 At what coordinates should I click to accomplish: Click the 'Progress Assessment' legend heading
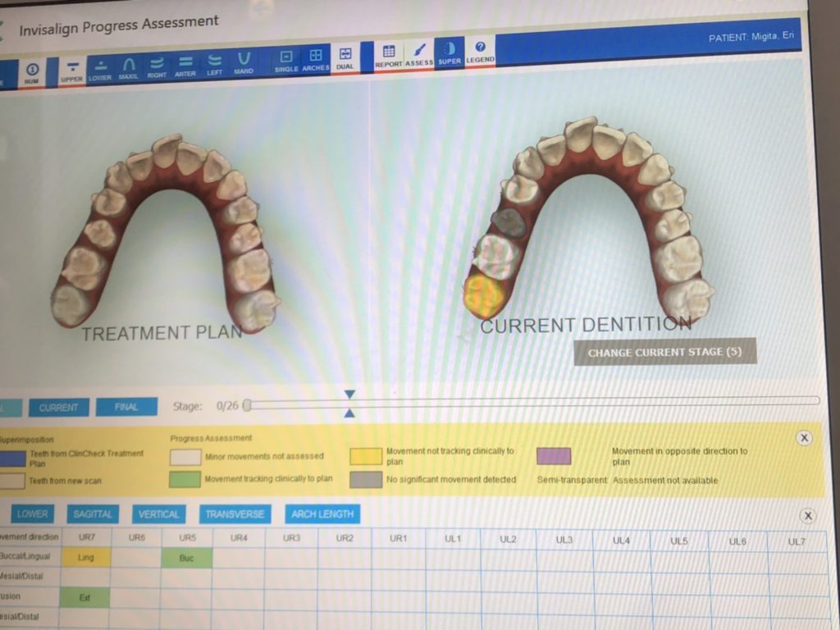211,438
